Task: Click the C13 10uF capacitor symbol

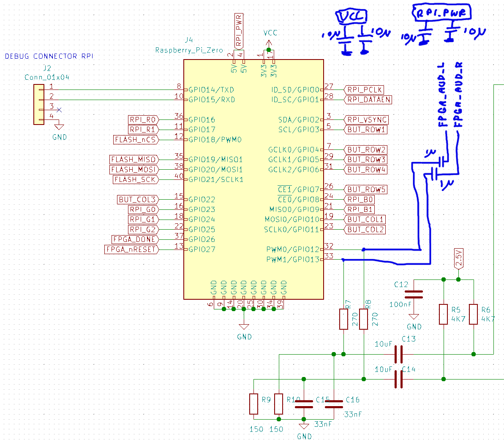Action: [x=398, y=354]
